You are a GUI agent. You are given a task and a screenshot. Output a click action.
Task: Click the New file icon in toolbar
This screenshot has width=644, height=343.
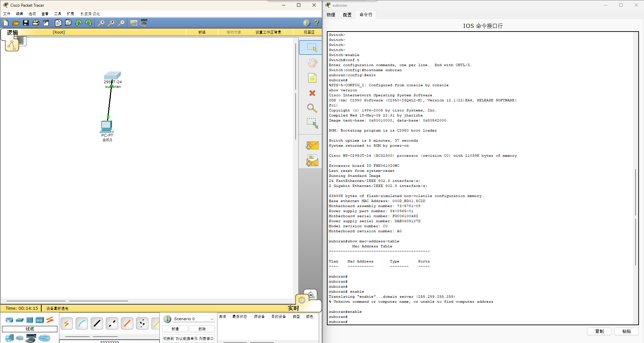pos(6,23)
